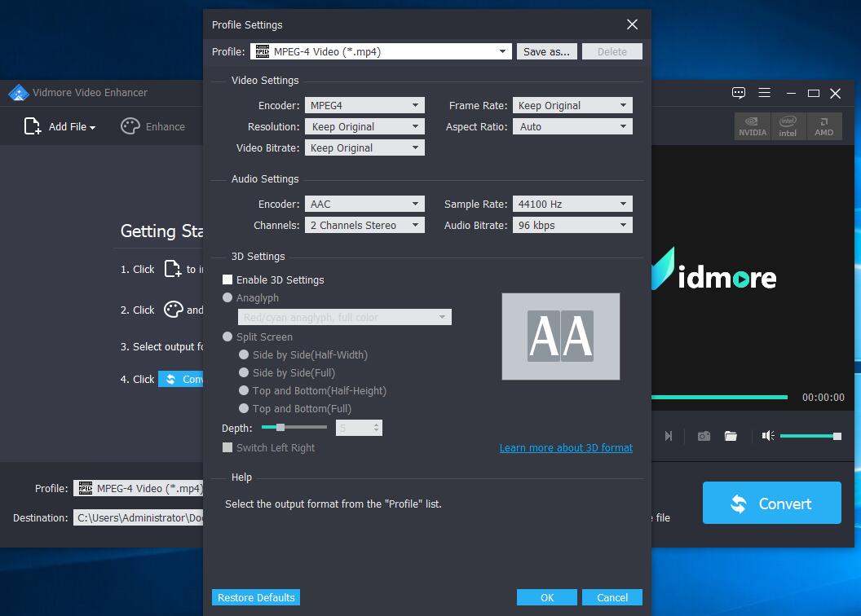
Task: Click the video playback progress bar
Action: (719, 397)
